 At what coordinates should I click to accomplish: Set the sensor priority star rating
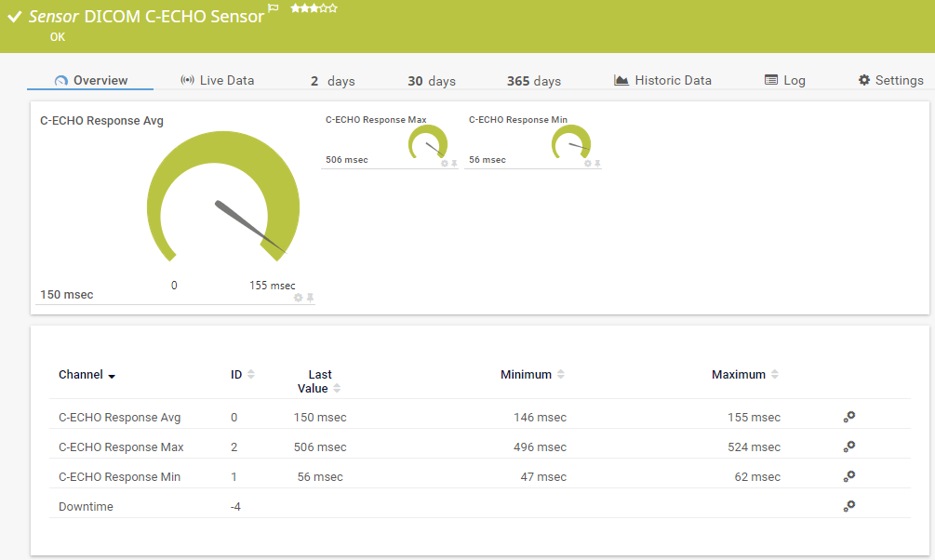(314, 8)
